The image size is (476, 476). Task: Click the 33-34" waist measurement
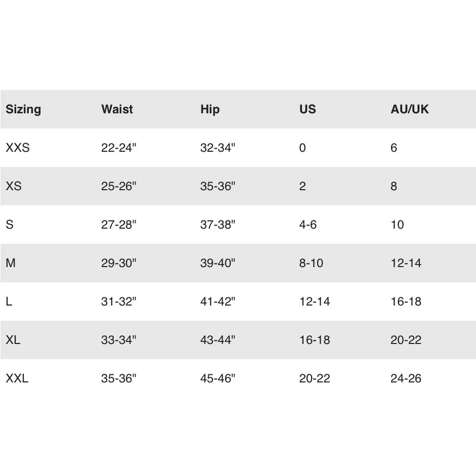(119, 340)
